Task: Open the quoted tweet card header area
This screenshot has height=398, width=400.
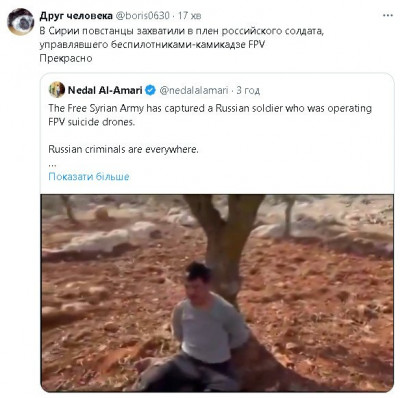Action: coord(217,90)
